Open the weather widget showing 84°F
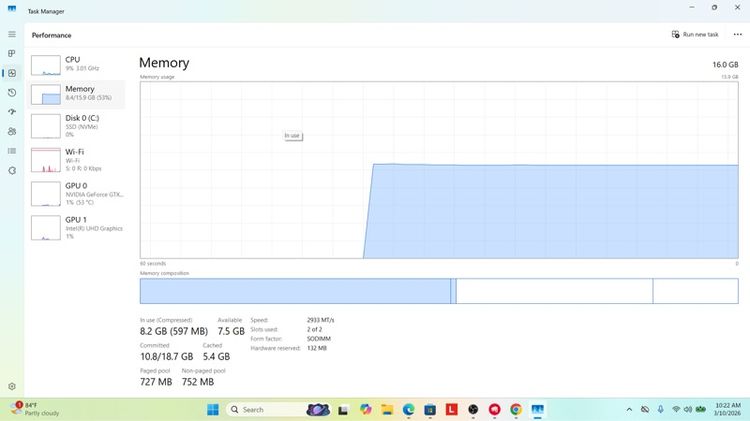750x421 pixels. 35,410
